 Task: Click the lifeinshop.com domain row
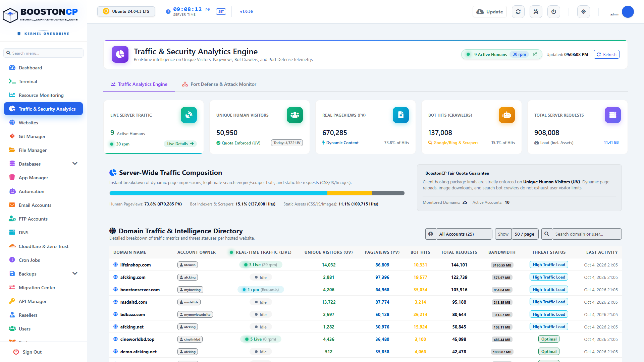coord(365,265)
